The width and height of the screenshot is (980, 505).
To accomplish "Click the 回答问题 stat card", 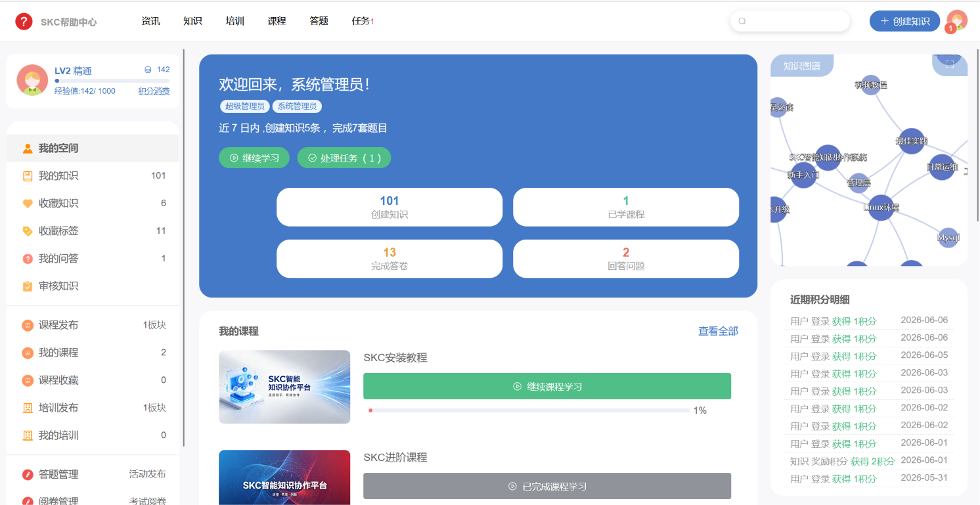I will point(626,259).
